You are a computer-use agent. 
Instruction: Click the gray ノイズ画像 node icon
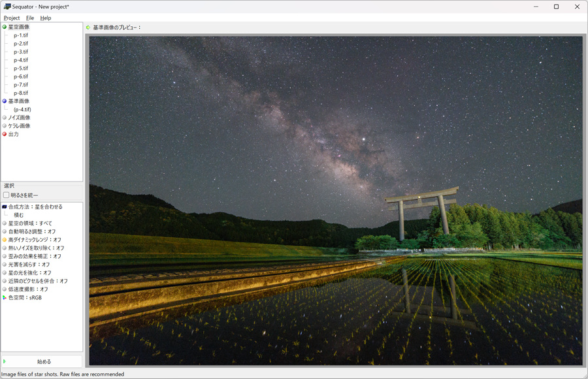5,118
